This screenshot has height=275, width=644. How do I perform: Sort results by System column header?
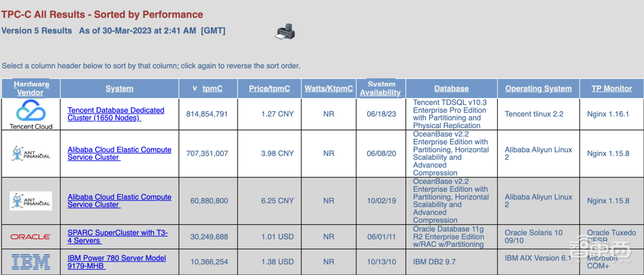click(x=119, y=89)
